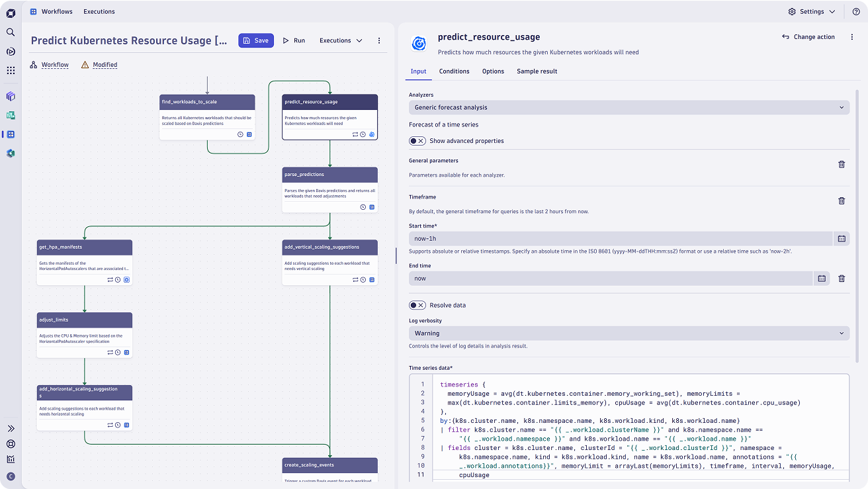Click the Davis icon on predict_resource_usage node

[372, 134]
